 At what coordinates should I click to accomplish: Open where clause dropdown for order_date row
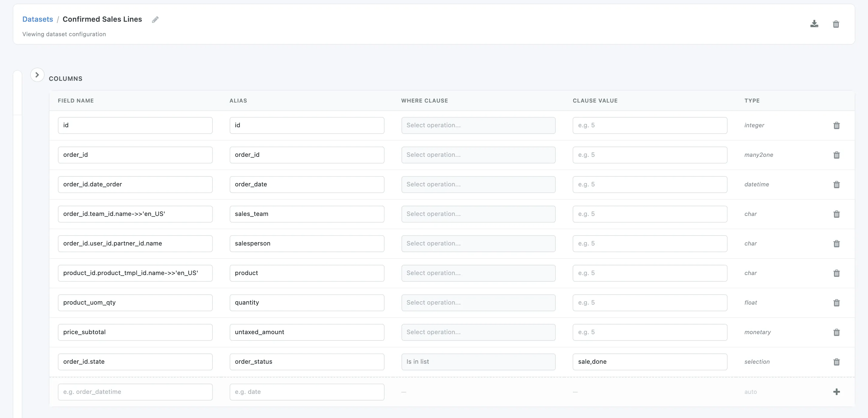(x=478, y=184)
